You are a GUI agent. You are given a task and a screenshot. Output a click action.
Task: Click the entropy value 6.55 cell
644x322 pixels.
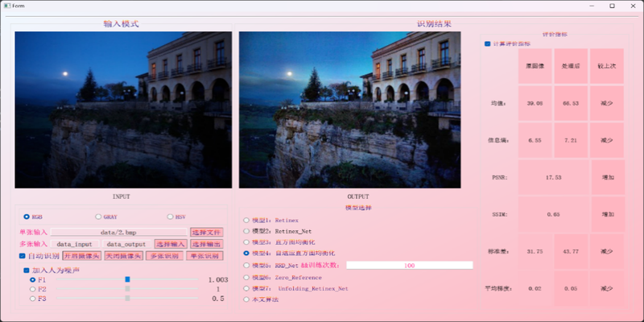click(535, 140)
